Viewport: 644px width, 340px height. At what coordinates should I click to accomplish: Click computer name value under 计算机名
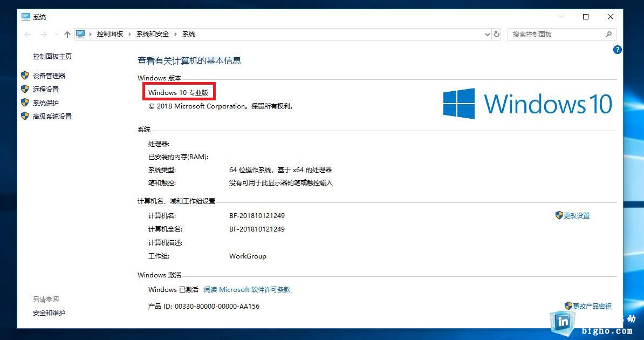(x=257, y=215)
